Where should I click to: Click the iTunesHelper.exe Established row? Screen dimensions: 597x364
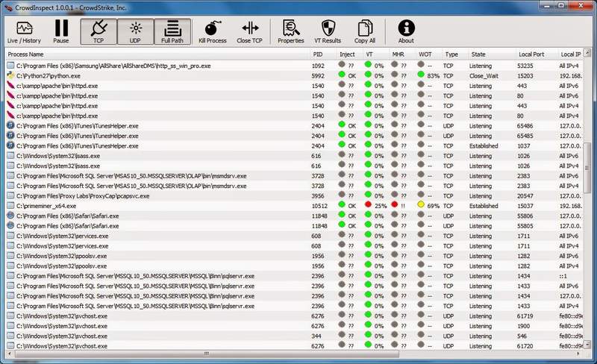[x=294, y=146]
